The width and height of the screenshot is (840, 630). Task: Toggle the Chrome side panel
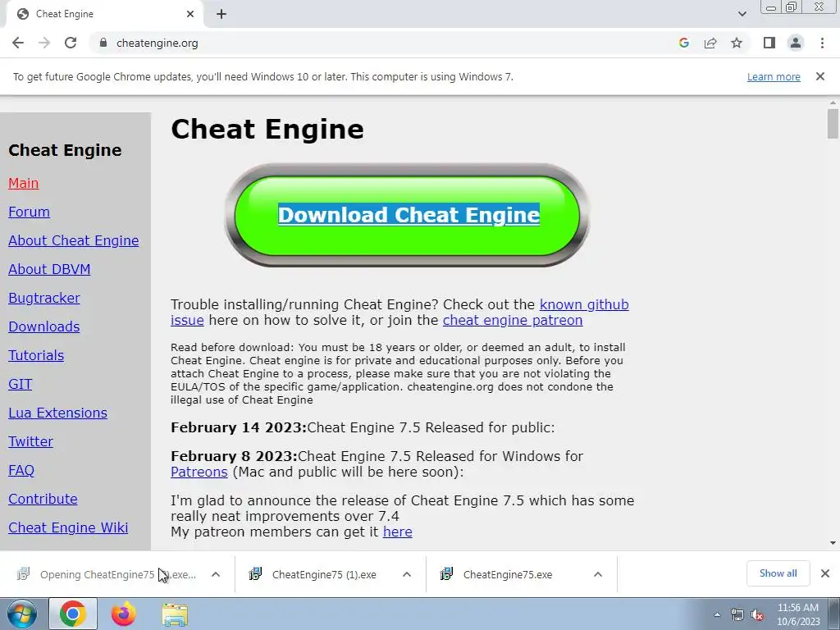point(769,43)
